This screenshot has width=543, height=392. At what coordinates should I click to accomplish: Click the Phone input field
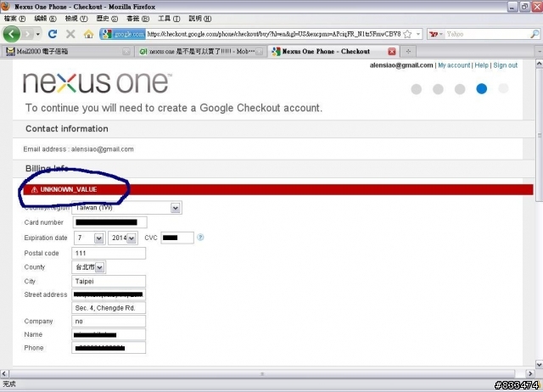[109, 348]
